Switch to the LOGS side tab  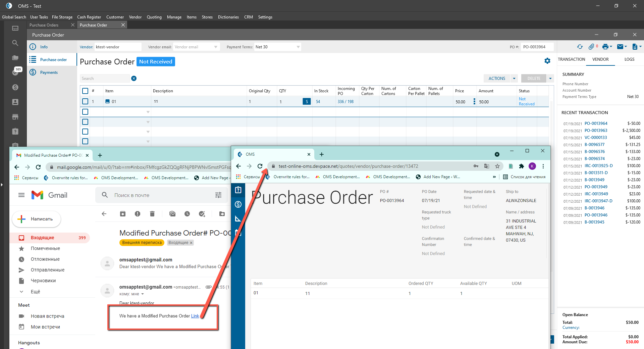coord(629,59)
